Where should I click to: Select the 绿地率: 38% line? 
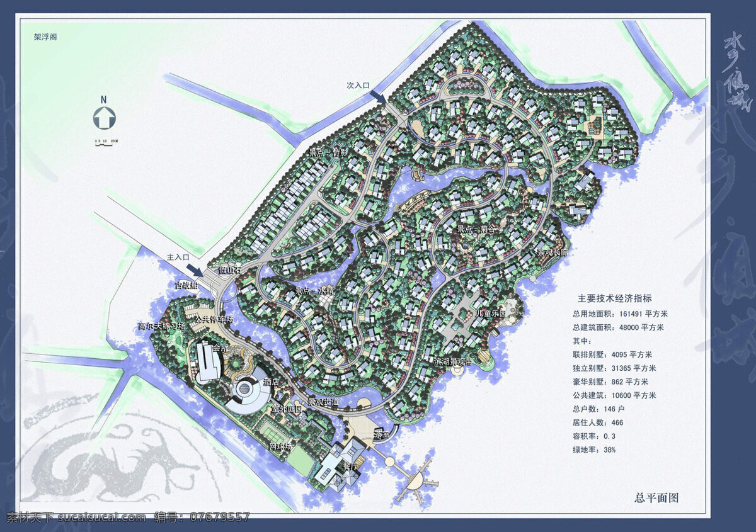point(594,450)
